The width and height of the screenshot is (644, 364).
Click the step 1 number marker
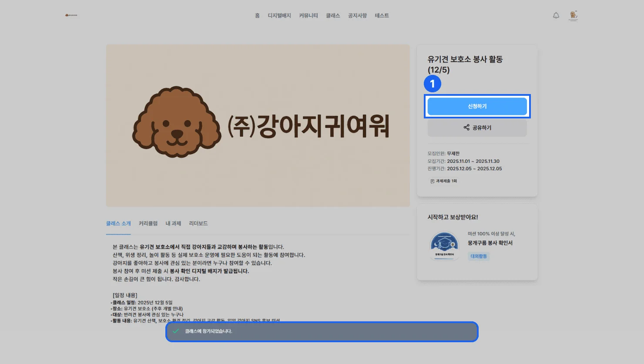point(433,84)
